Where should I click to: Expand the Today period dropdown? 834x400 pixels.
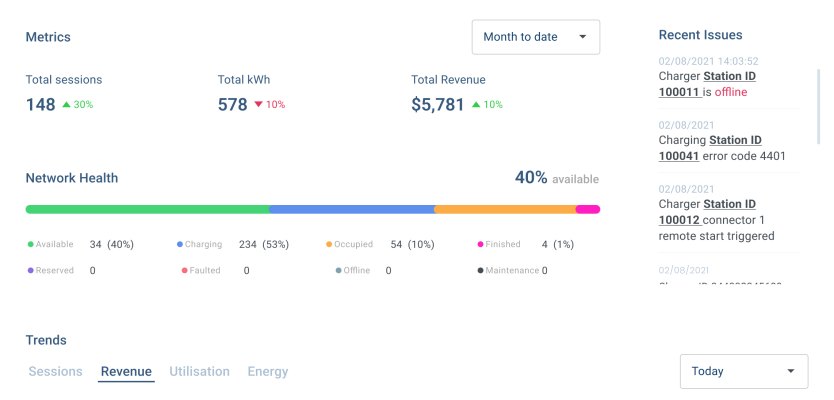(x=743, y=371)
